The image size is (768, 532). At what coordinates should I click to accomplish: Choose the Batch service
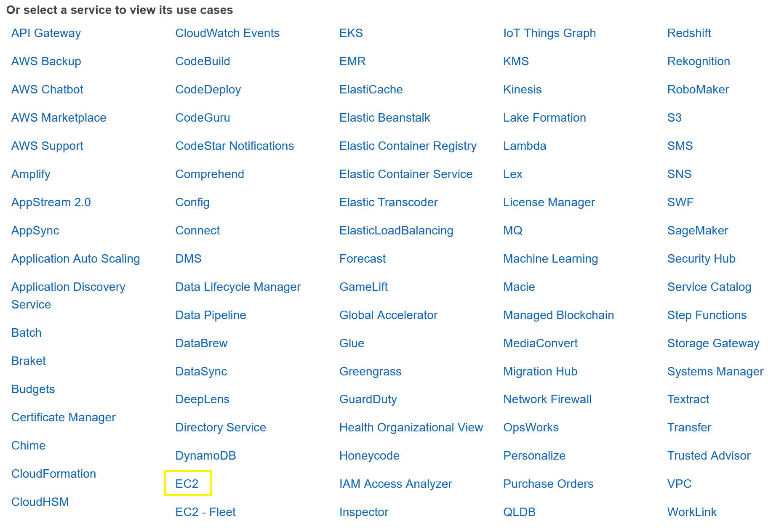click(27, 333)
